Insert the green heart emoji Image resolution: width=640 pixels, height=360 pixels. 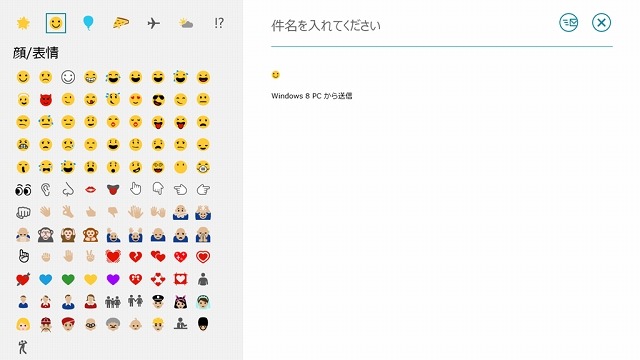(x=68, y=279)
